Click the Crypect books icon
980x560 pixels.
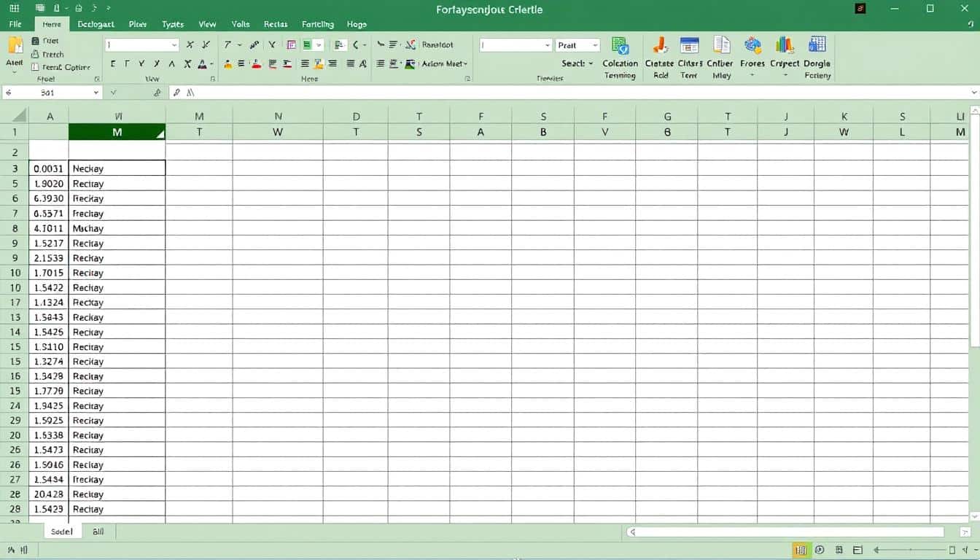[785, 45]
